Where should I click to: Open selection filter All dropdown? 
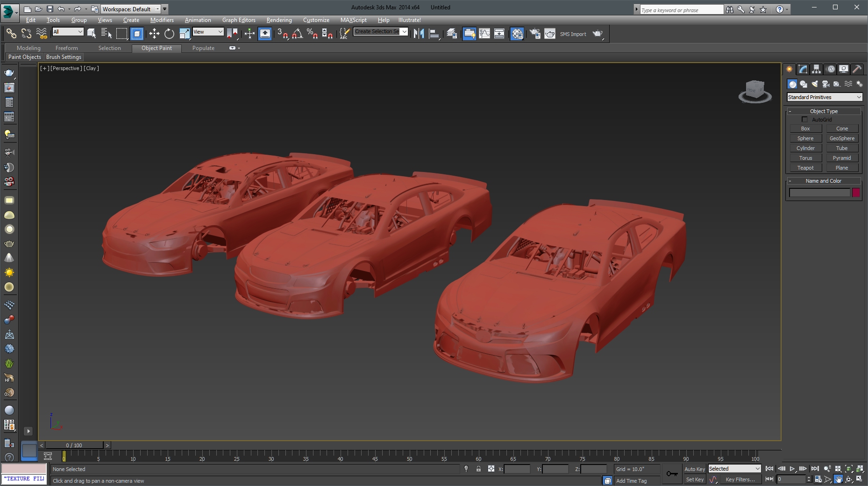coord(68,32)
